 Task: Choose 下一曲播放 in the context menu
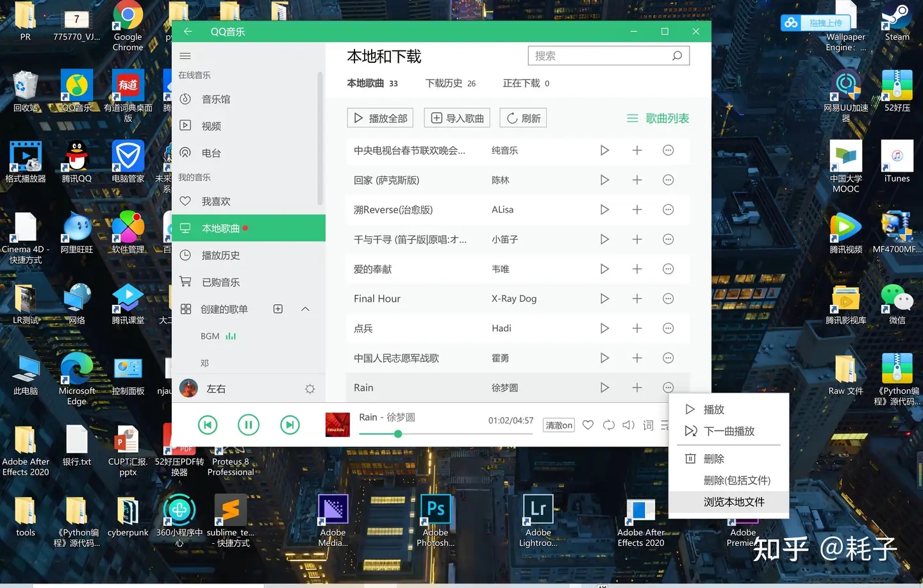[728, 431]
